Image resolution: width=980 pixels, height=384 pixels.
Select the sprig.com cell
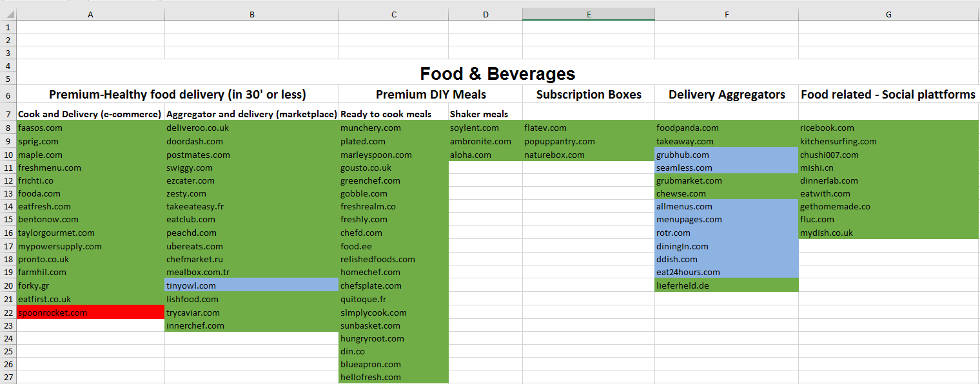coord(90,141)
